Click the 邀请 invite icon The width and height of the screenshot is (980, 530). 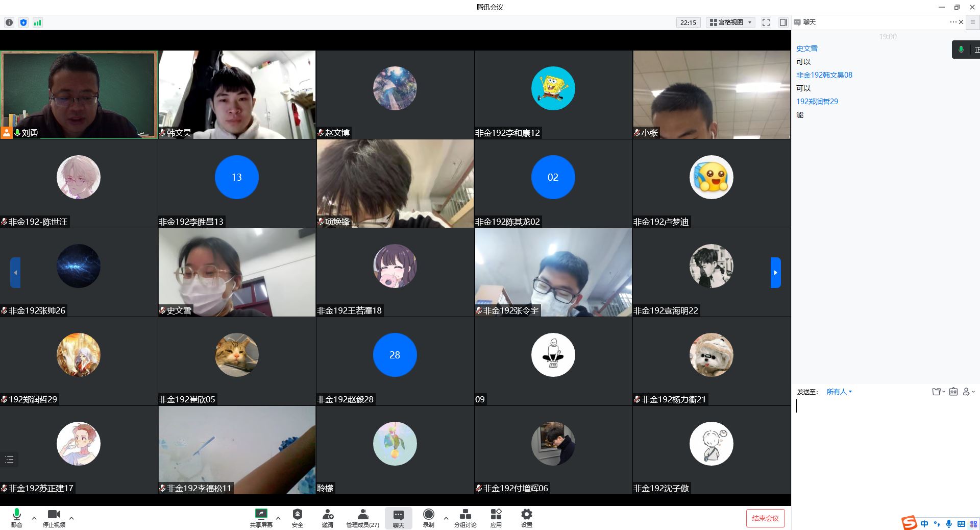pyautogui.click(x=328, y=517)
